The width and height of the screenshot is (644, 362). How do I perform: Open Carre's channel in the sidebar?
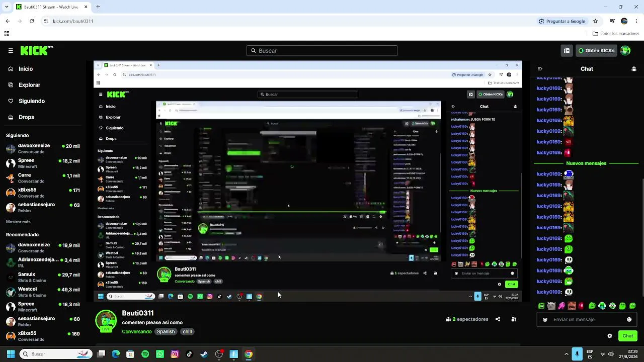tap(43, 178)
